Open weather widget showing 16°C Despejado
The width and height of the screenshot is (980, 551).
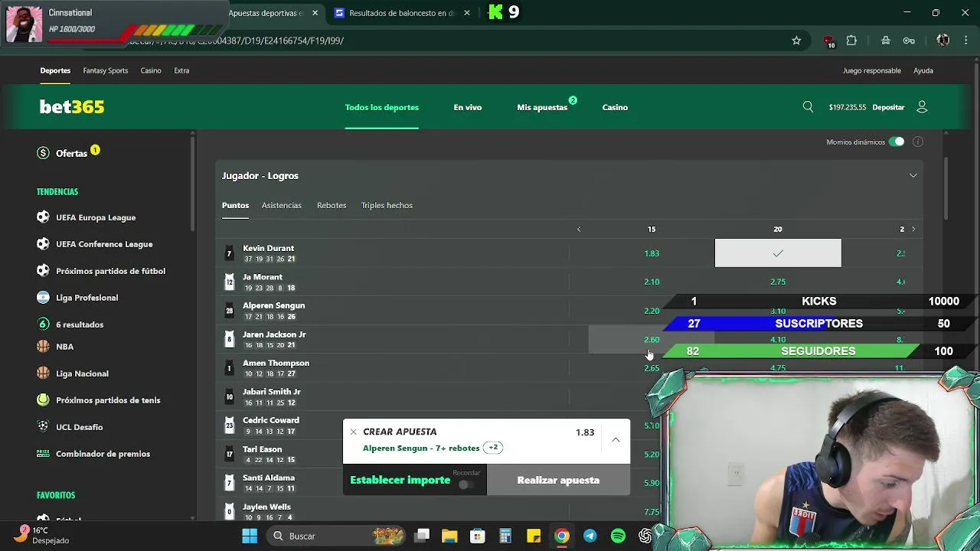tap(42, 535)
